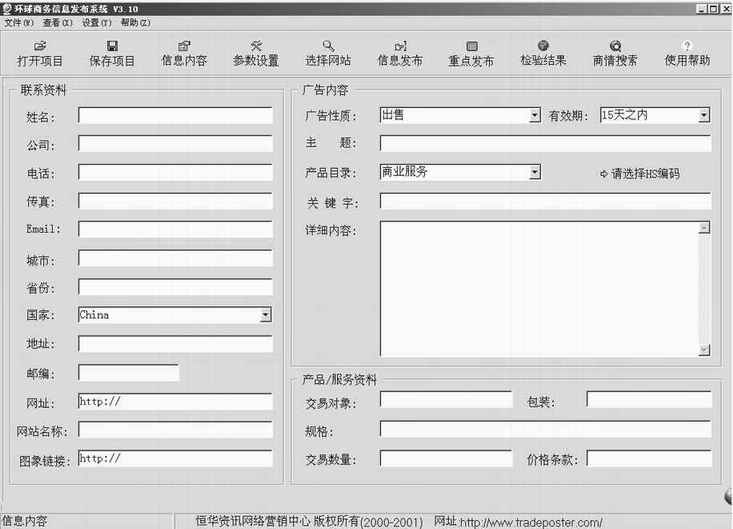Screen dimensions: 733x529
Task: Close the 环球商务信息发布系统 window
Action: [x=725, y=8]
